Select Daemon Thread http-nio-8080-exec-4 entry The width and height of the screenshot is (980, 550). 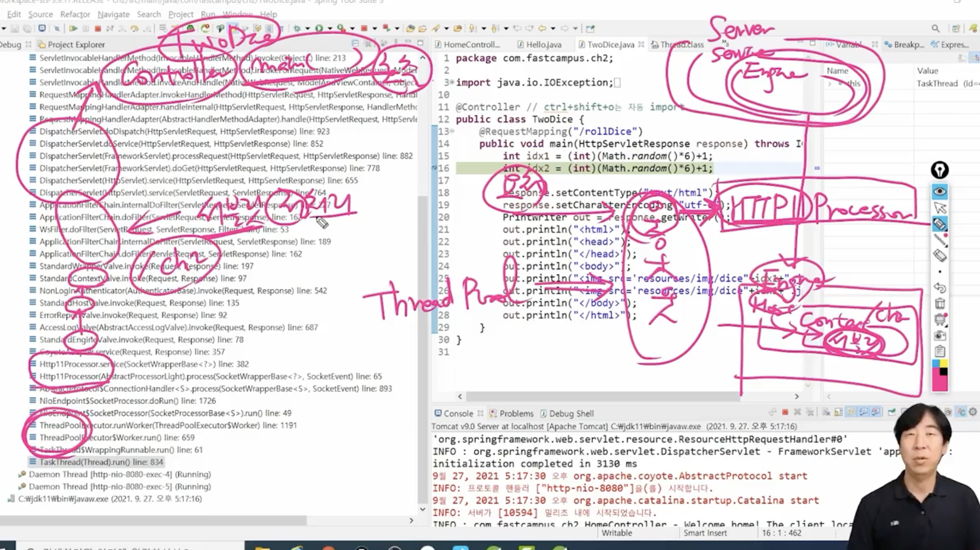click(120, 475)
